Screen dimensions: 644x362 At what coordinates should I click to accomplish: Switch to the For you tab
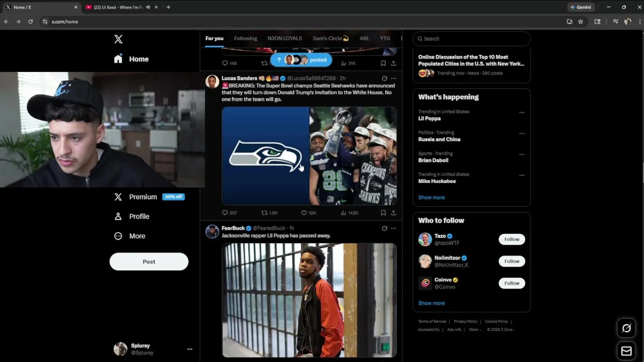click(214, 38)
